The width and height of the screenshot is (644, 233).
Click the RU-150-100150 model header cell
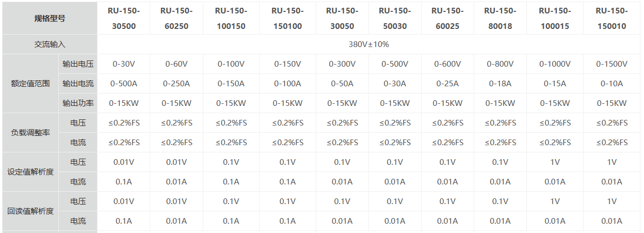[x=231, y=18]
